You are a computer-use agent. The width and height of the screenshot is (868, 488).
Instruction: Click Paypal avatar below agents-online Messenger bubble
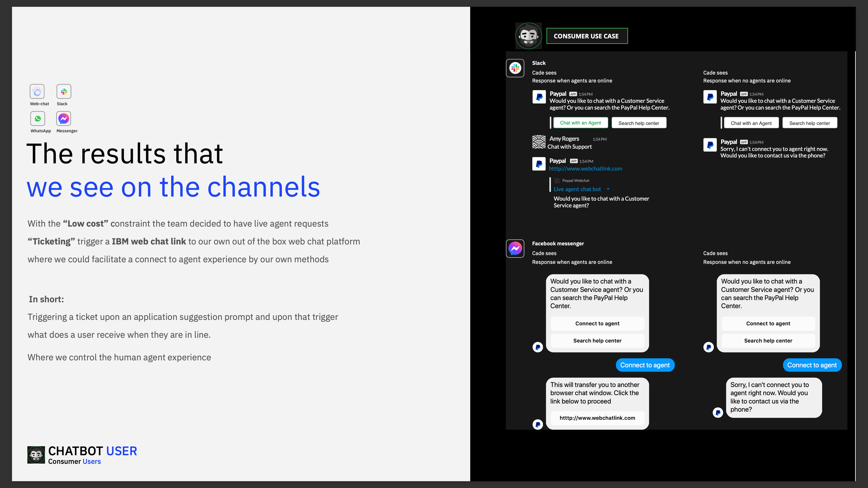pos(538,347)
